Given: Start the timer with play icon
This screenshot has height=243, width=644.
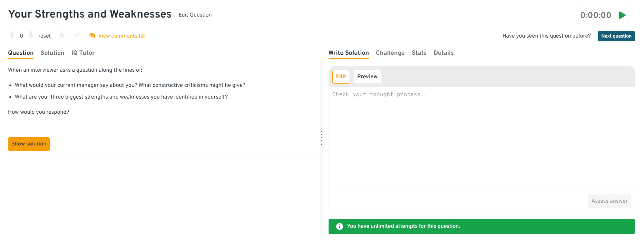Looking at the screenshot, I should click(x=622, y=15).
